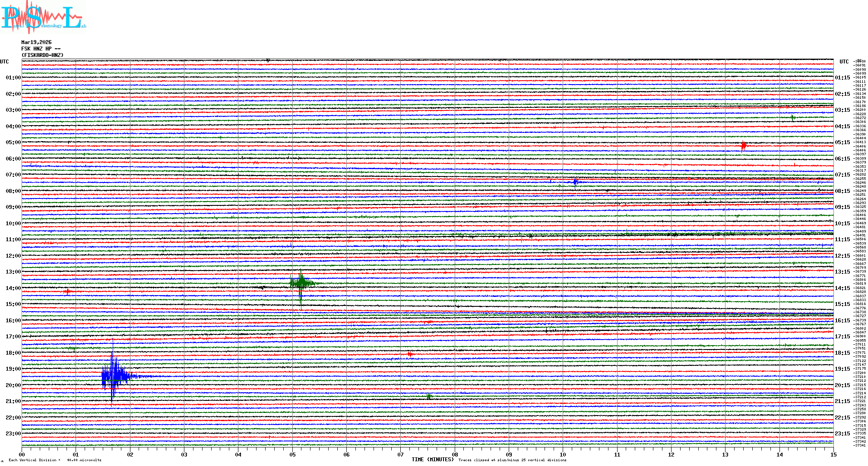The image size is (868, 466).
Task: Click the left UTC axis heading
Action: (x=4, y=62)
